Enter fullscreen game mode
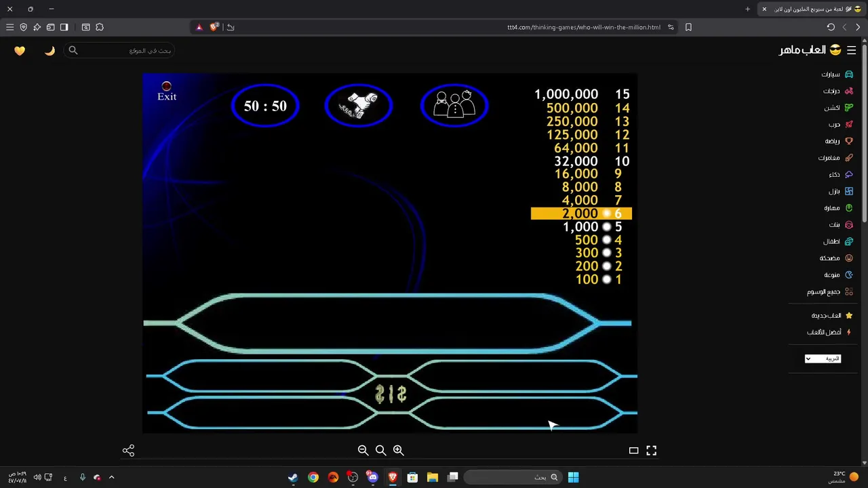 pos(651,450)
